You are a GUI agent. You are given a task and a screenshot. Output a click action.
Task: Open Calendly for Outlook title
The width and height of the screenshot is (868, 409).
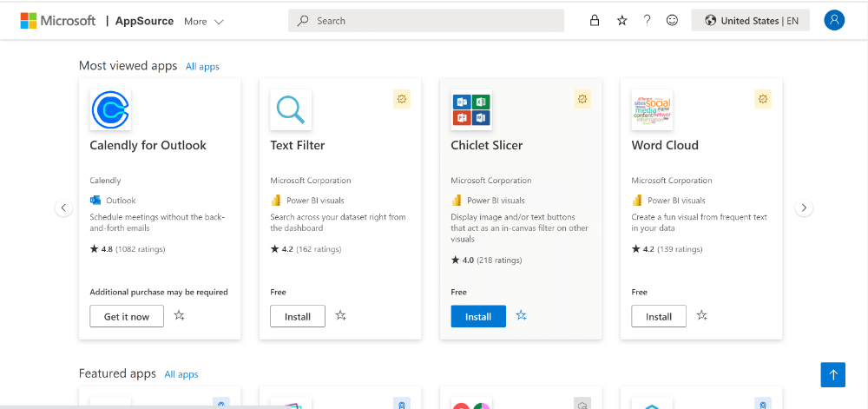[x=148, y=145]
